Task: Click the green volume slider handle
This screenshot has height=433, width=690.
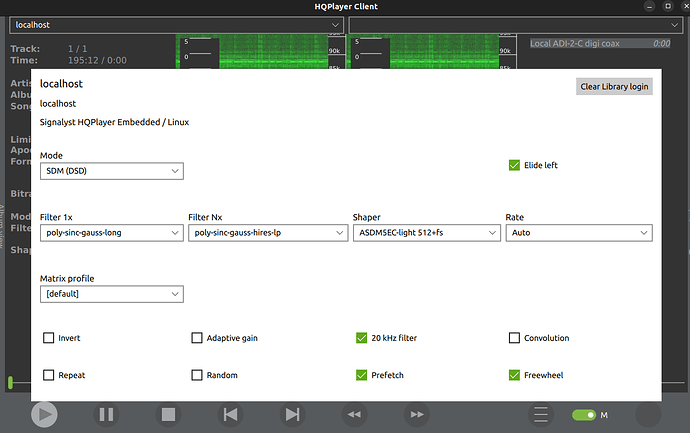Action: (x=11, y=382)
